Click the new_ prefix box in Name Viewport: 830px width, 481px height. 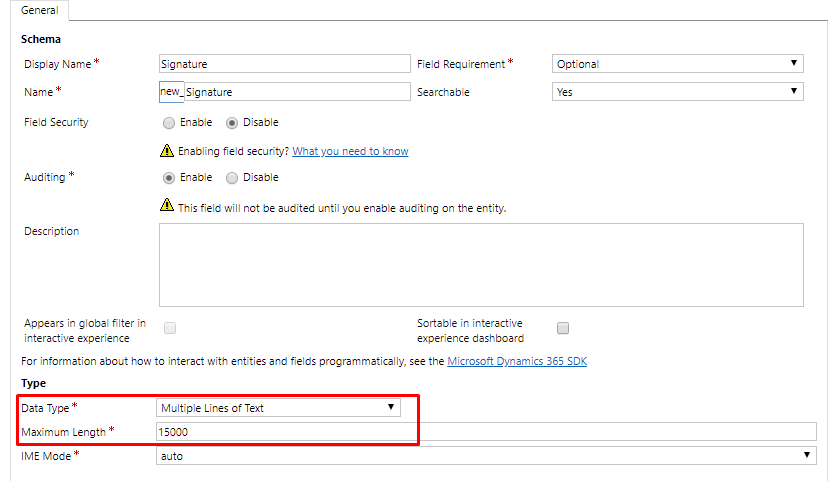click(172, 92)
